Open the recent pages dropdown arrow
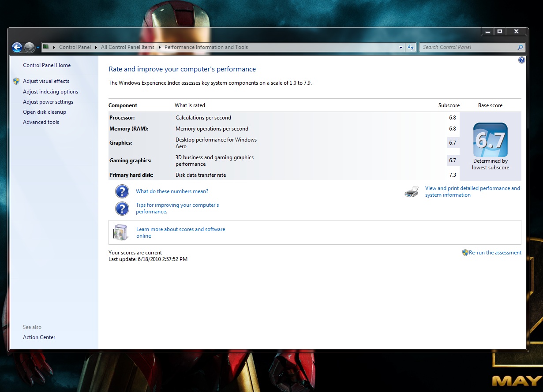Viewport: 543px width, 392px height. (38, 47)
